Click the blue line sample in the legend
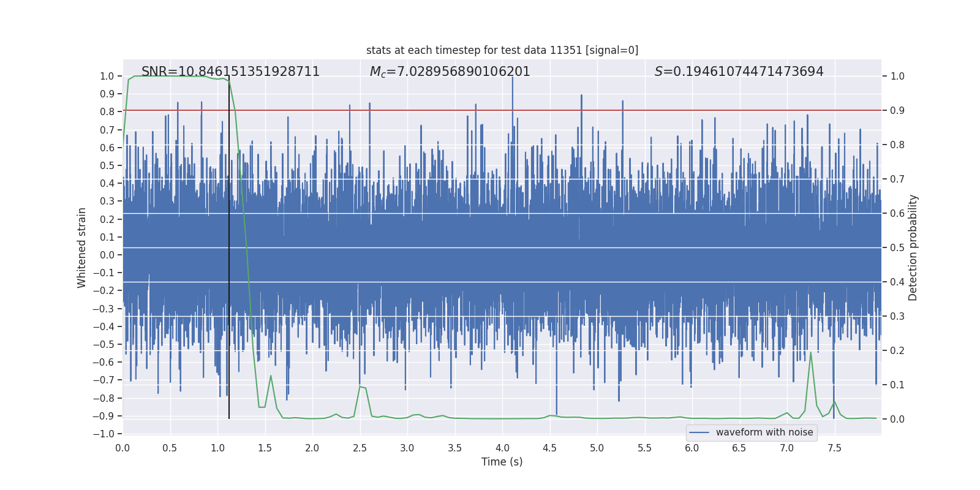The height and width of the screenshot is (490, 980). tap(699, 432)
